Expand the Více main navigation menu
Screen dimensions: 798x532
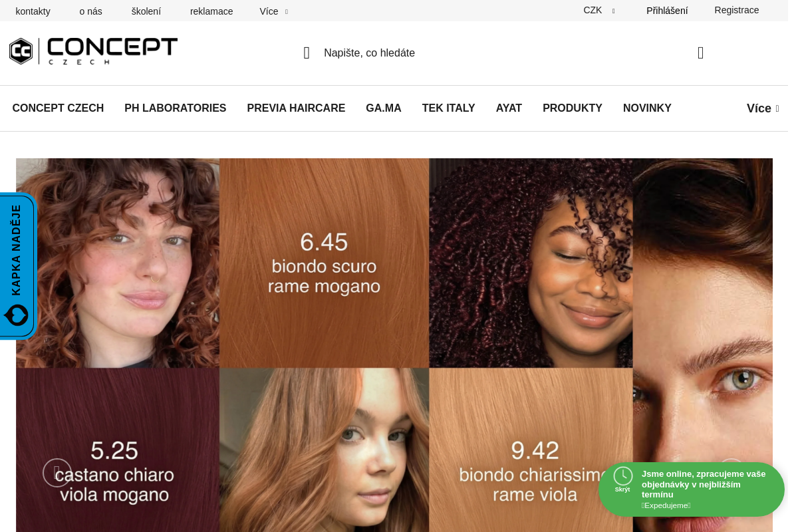[x=763, y=108]
